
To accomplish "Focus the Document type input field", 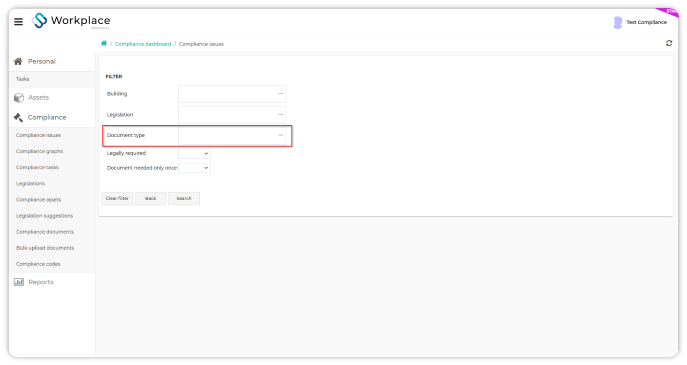I will coord(232,135).
